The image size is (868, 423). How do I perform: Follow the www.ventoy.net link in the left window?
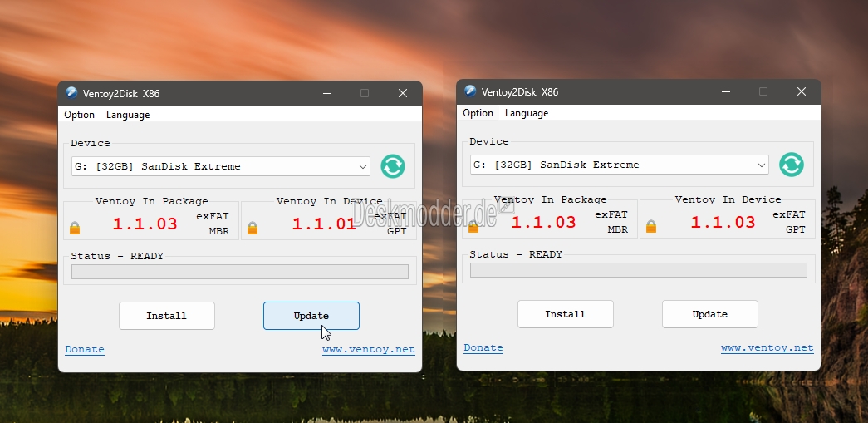[x=369, y=349]
